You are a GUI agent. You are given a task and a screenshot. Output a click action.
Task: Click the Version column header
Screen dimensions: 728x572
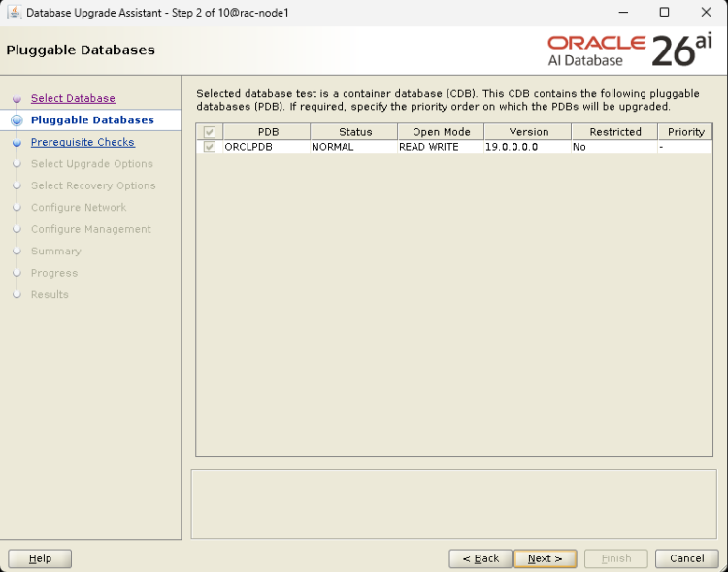(528, 132)
